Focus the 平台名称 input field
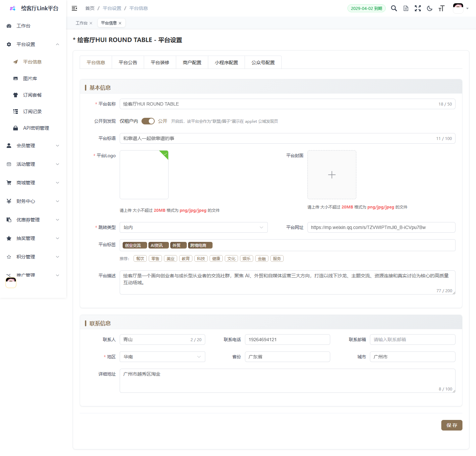The image size is (476, 456). point(288,104)
